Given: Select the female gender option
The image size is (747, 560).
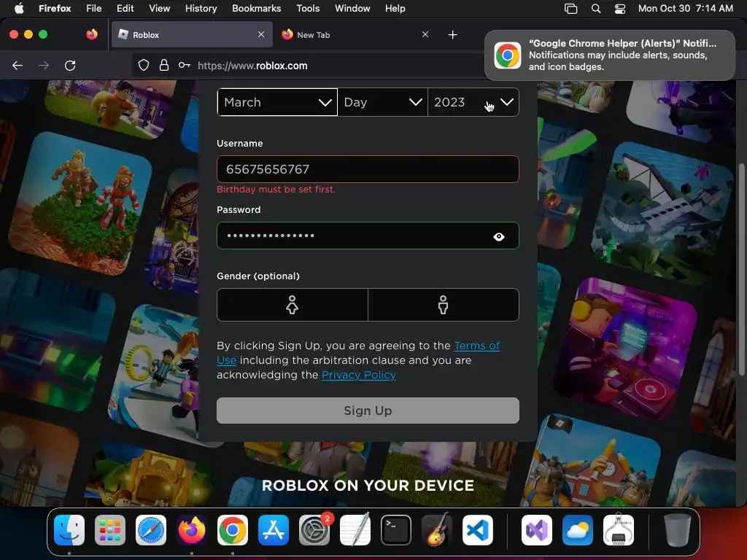Looking at the screenshot, I should [x=292, y=305].
